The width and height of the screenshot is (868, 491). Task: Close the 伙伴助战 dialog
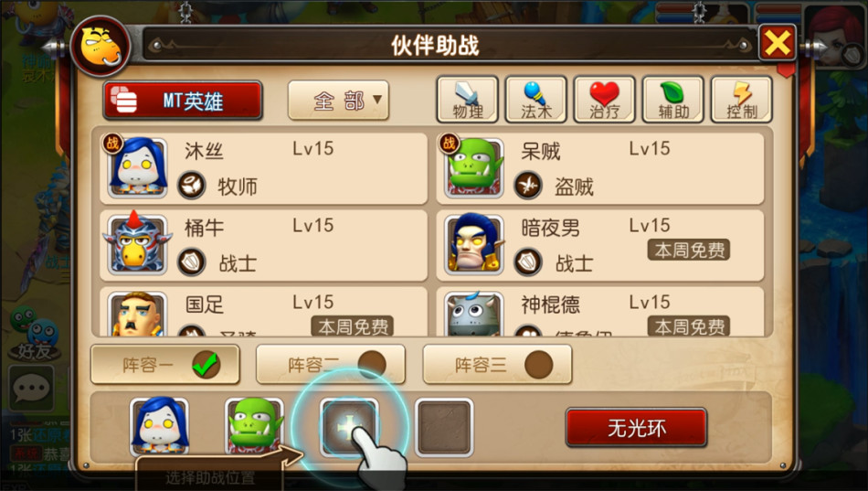click(x=778, y=43)
